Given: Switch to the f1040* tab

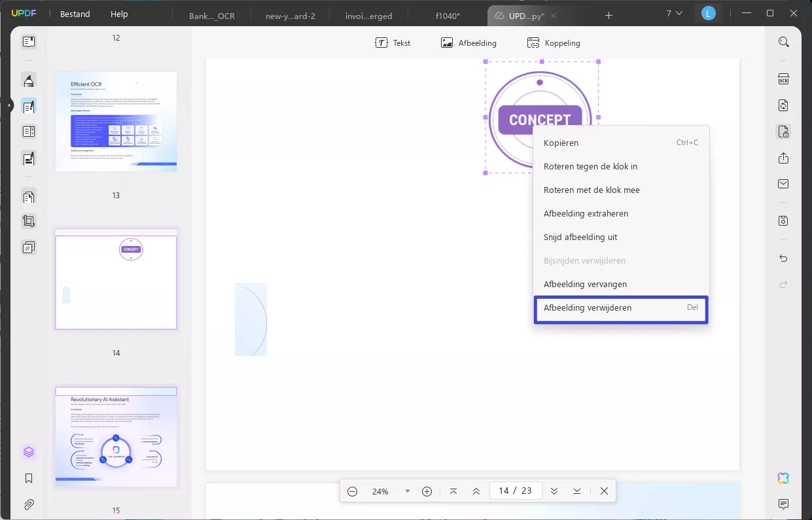Looking at the screenshot, I should [x=448, y=16].
